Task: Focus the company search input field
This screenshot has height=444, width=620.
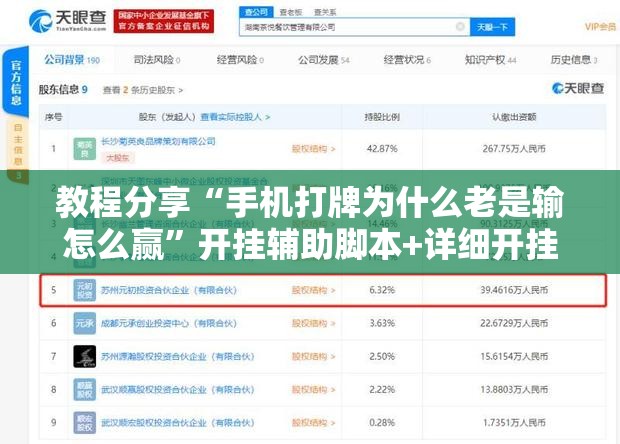Action: (354, 27)
